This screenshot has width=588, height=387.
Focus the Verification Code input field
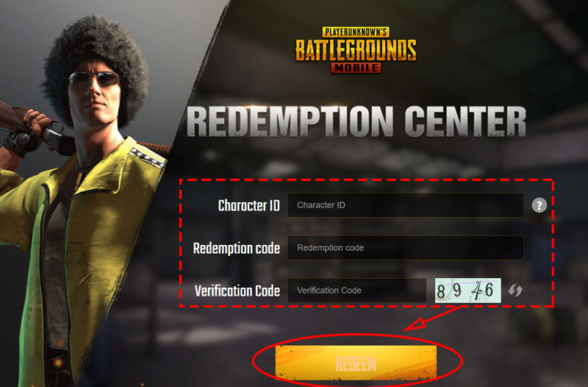[x=356, y=290]
